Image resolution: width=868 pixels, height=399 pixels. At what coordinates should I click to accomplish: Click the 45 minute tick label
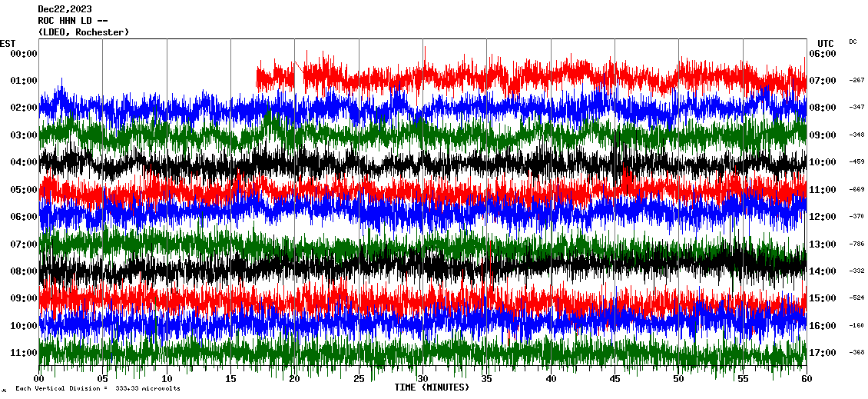click(x=615, y=379)
